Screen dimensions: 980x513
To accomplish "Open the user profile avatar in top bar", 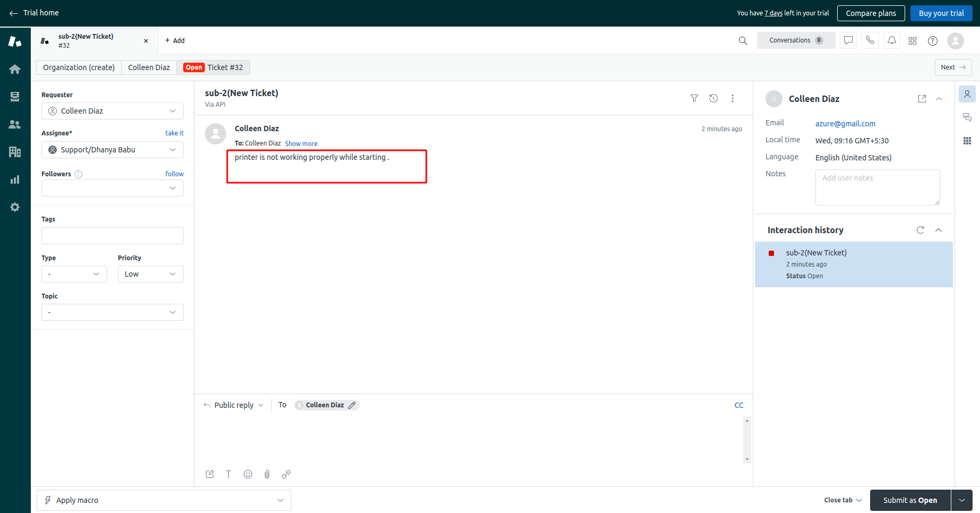I will pos(956,40).
